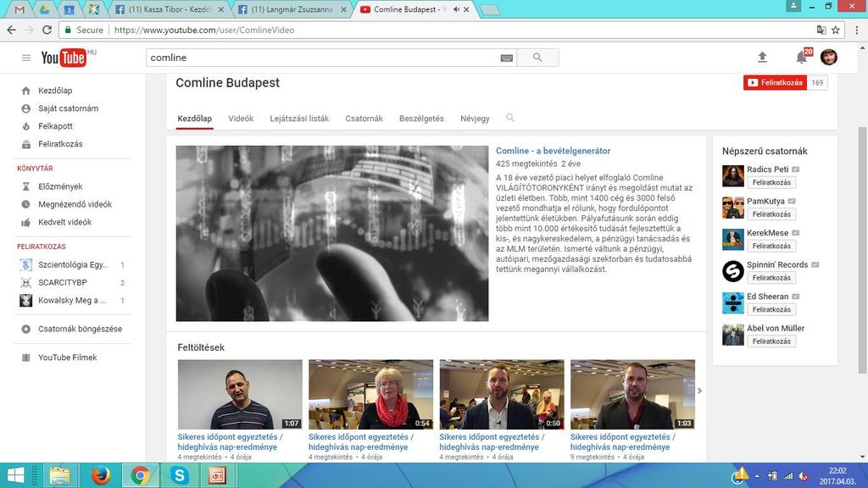Open Megnézendő videók in the sidebar
Image resolution: width=868 pixels, height=488 pixels.
(x=73, y=204)
